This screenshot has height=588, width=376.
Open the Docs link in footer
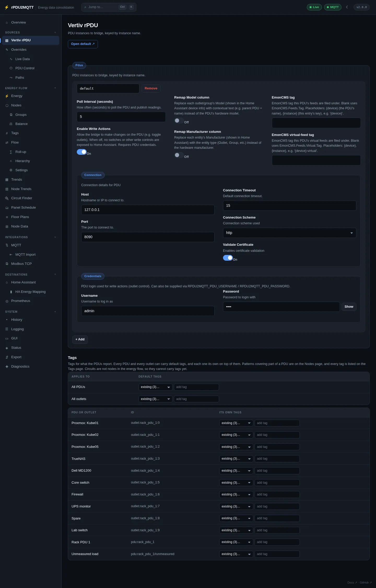click(x=352, y=583)
